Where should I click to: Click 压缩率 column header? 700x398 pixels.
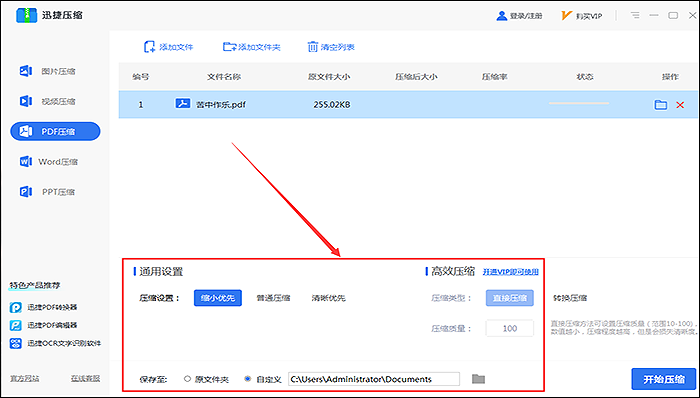pos(494,77)
